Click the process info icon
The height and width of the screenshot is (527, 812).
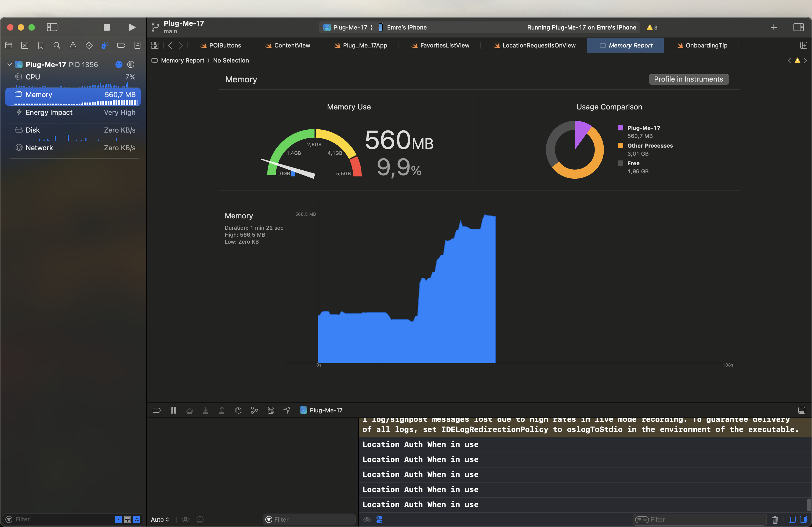click(x=119, y=64)
